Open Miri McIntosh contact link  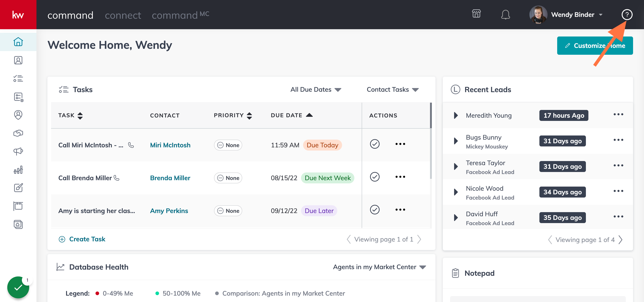[x=170, y=145]
